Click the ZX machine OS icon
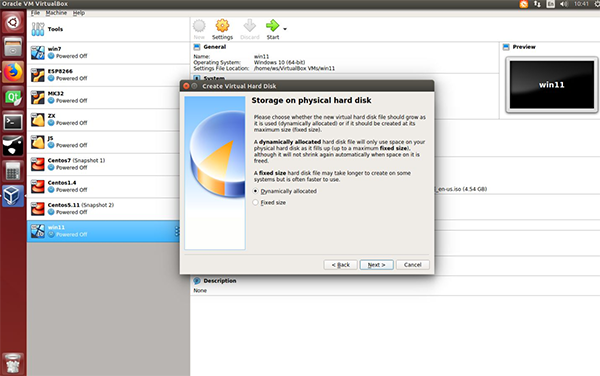Screen dimensions: 600x376 tap(38, 120)
